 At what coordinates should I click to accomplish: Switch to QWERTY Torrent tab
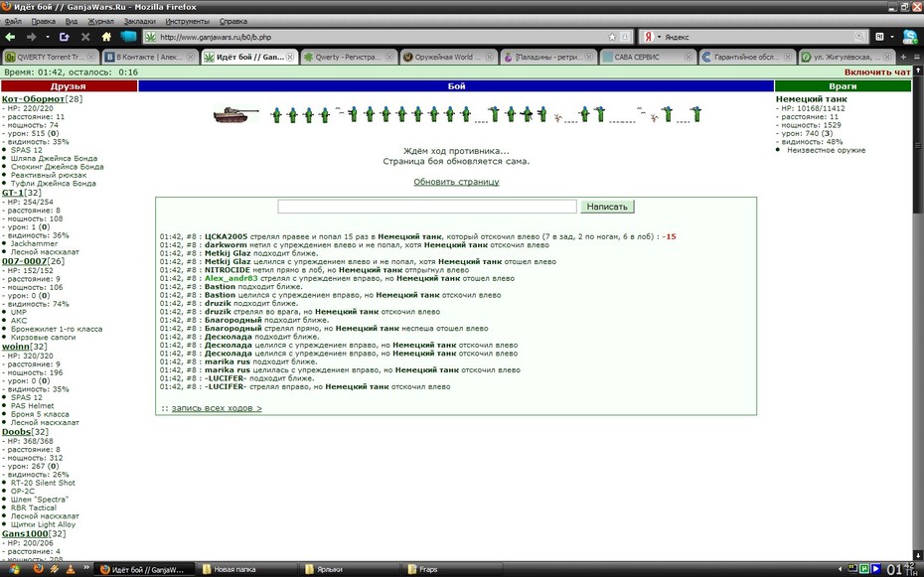[x=50, y=58]
